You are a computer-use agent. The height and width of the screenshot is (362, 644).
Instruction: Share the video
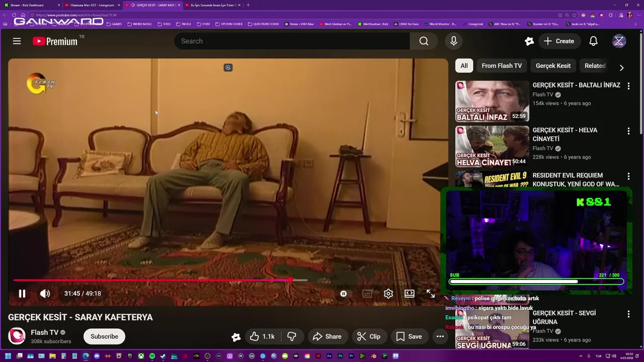(x=327, y=336)
